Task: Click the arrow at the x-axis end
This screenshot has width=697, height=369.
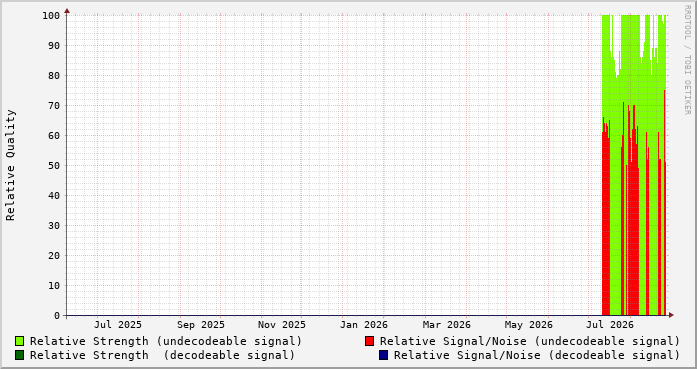Action: coord(671,315)
